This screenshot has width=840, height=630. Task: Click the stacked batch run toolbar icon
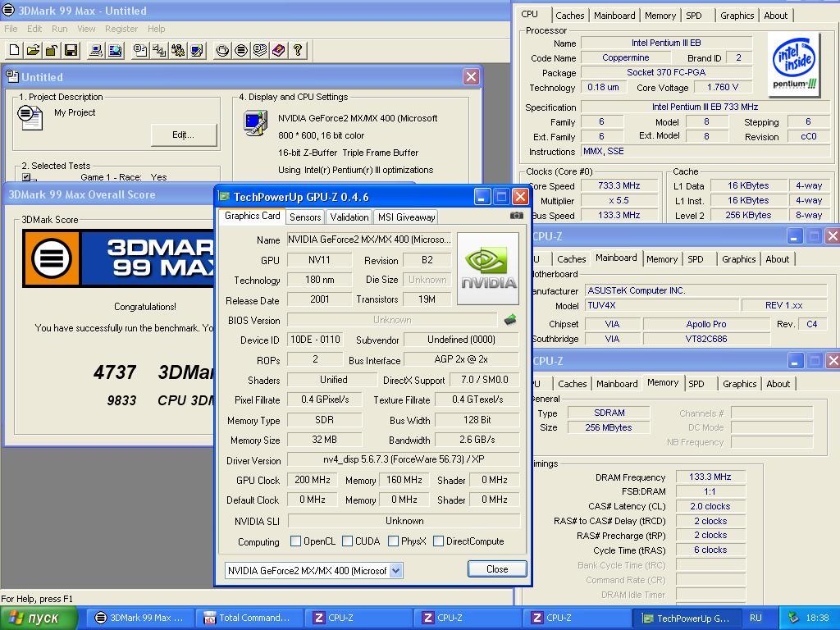pyautogui.click(x=260, y=50)
